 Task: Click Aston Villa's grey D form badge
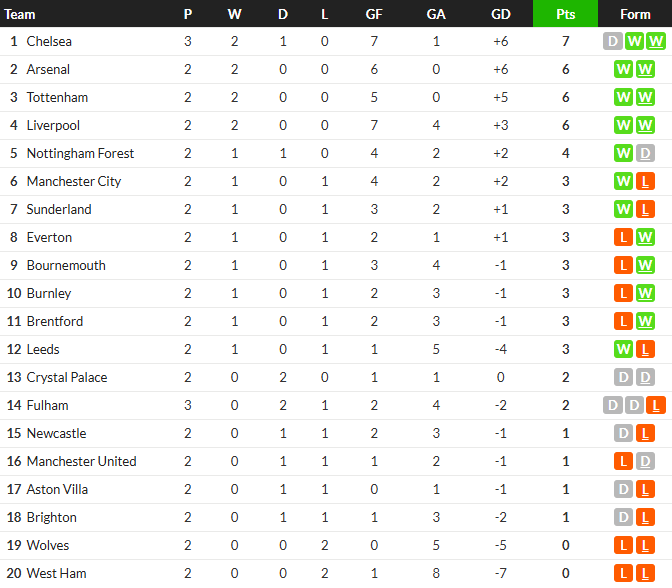(x=624, y=489)
